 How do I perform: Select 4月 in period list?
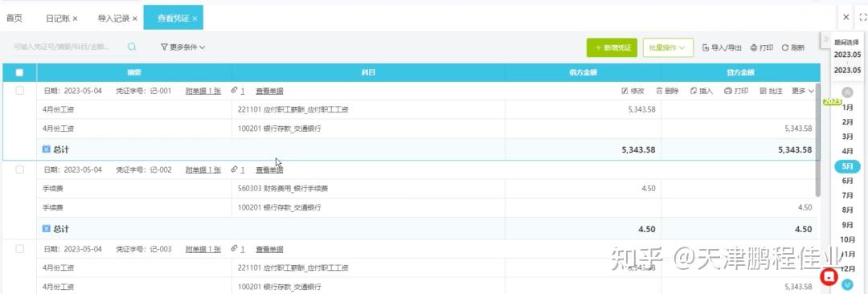[x=847, y=151]
